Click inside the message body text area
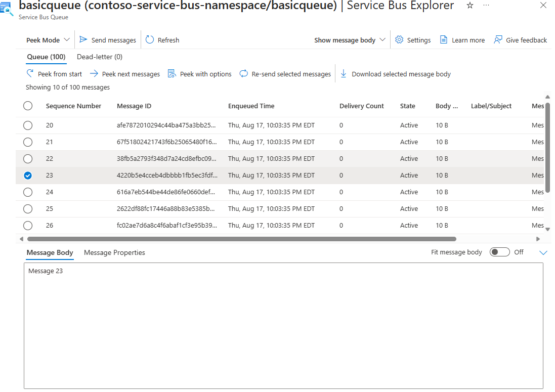 point(283,326)
